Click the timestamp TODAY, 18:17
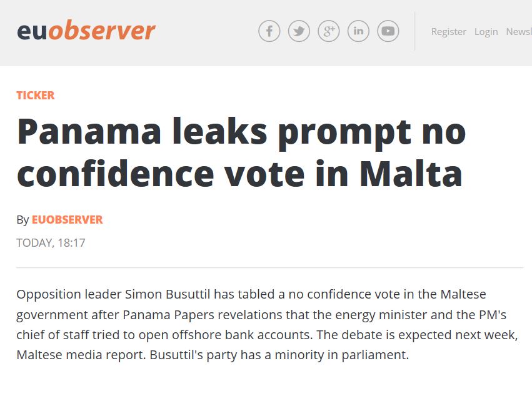Image resolution: width=532 pixels, height=396 pixels. 51,243
